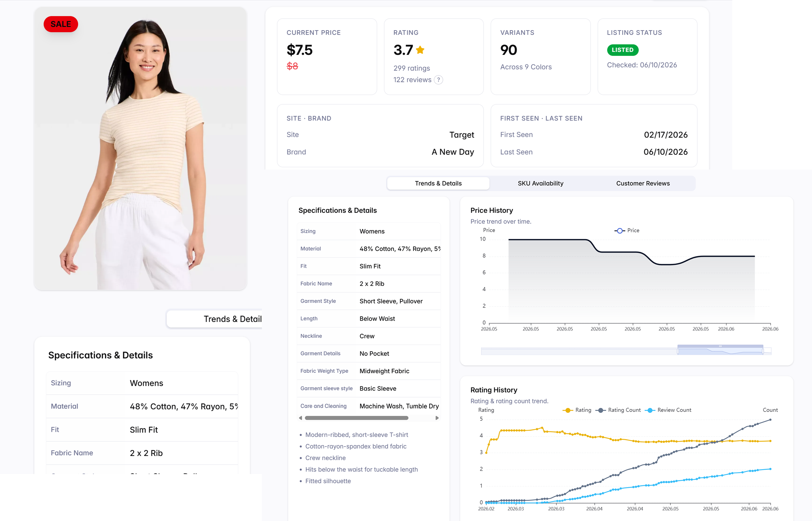The image size is (812, 521).
Task: Click the Price History heading
Action: pyautogui.click(x=491, y=211)
